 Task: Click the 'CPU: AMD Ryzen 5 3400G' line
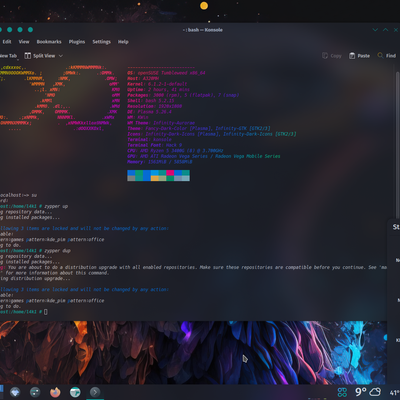coord(175,151)
